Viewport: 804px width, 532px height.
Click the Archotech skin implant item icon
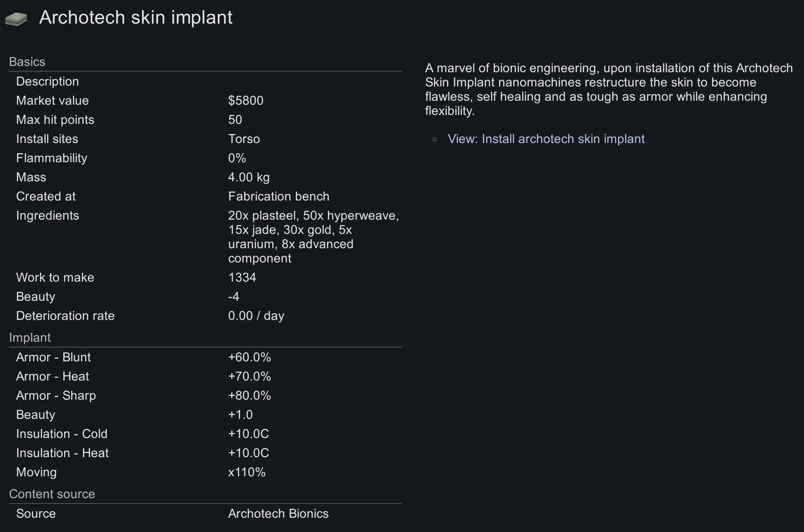[x=16, y=19]
